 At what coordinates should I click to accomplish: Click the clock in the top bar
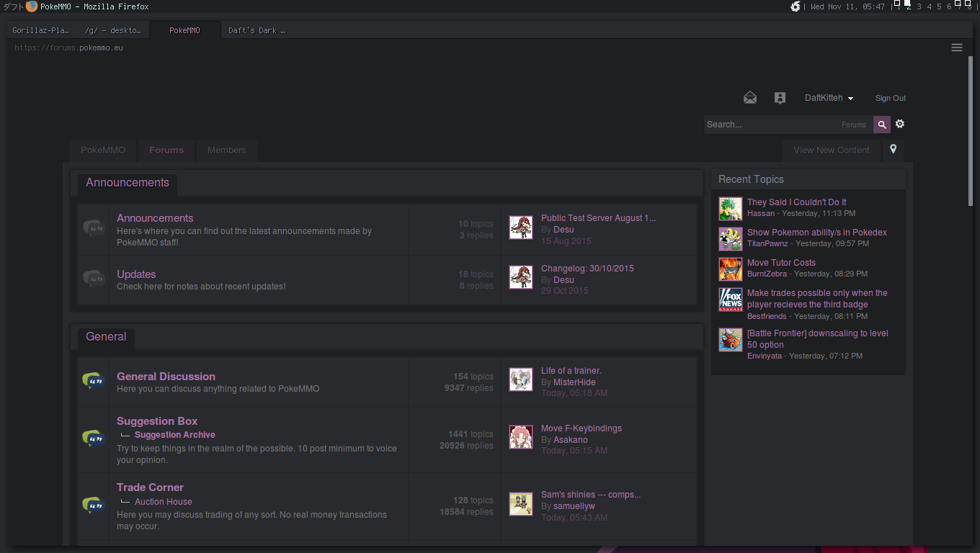[847, 6]
